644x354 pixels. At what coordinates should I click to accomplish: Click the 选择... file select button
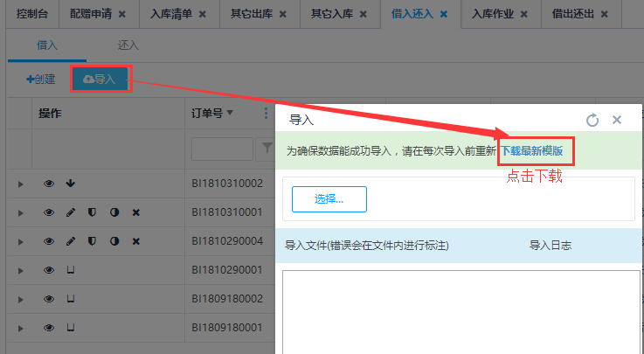329,199
